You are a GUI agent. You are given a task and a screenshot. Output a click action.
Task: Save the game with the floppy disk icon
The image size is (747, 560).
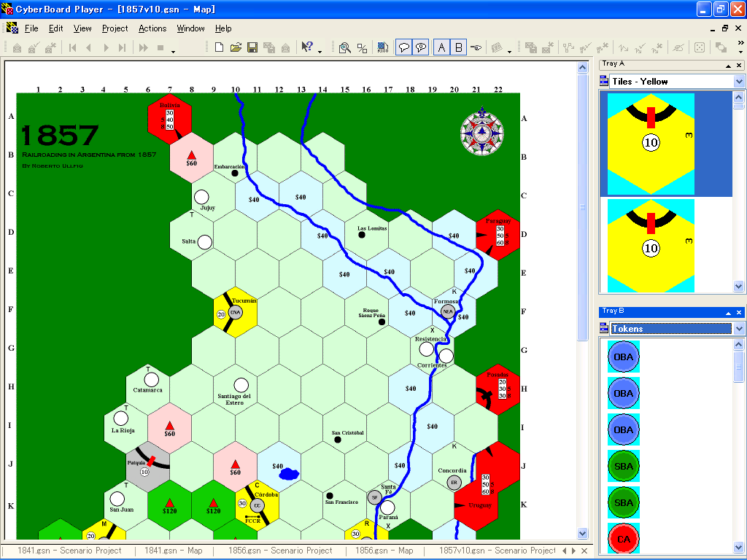point(252,48)
